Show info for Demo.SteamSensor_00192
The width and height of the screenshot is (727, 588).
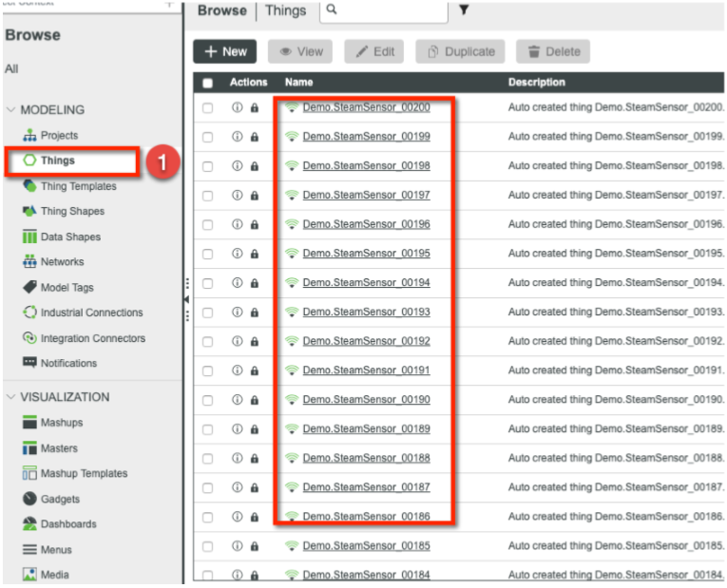tap(237, 341)
